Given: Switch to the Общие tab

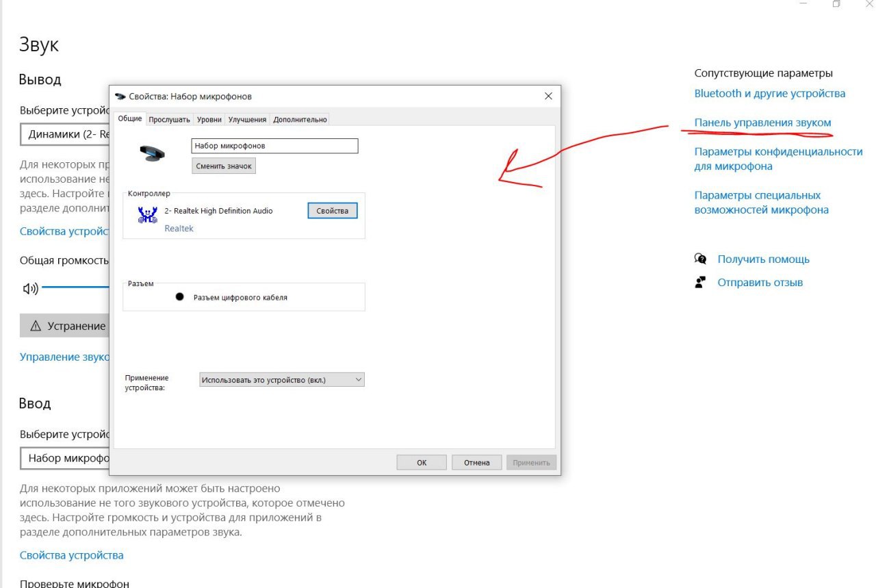Looking at the screenshot, I should click(130, 118).
